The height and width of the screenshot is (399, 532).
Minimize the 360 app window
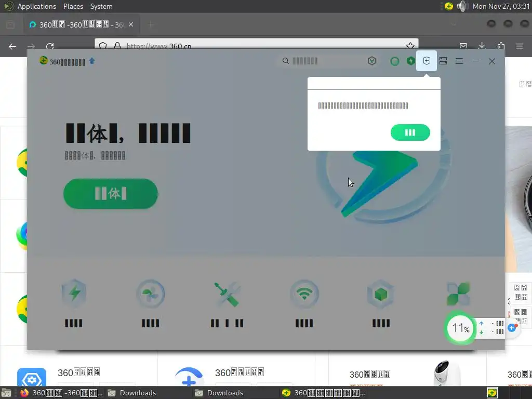point(476,61)
